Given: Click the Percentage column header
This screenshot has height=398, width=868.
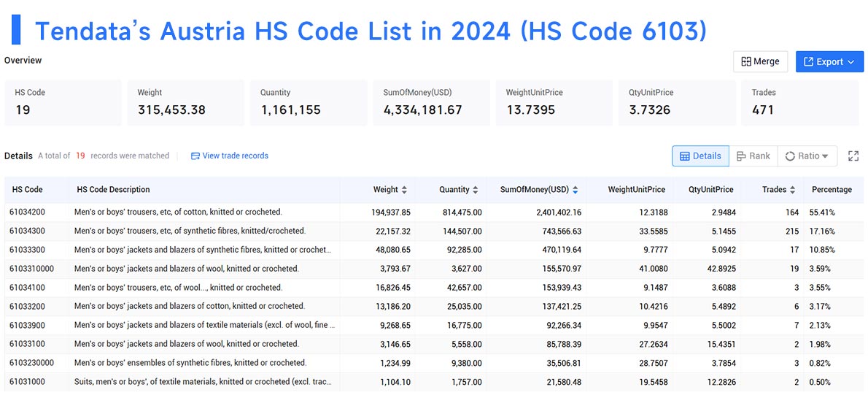Looking at the screenshot, I should tap(832, 190).
